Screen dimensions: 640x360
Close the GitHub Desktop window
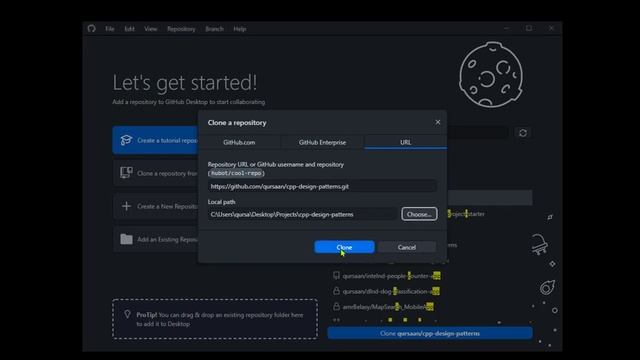click(x=551, y=28)
